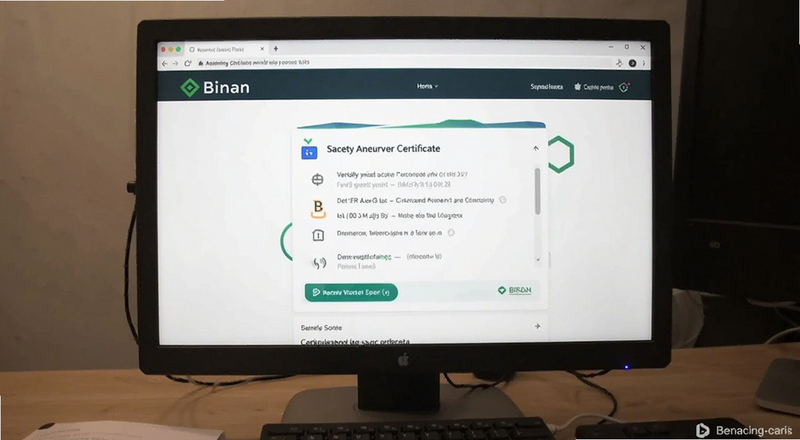
Task: Click the orange B icon in list
Action: click(318, 208)
